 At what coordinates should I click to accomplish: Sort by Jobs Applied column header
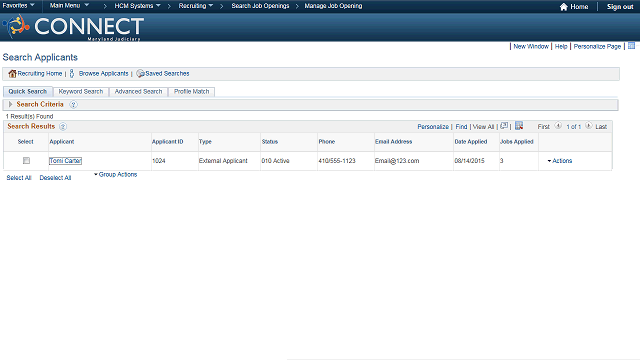pyautogui.click(x=517, y=142)
